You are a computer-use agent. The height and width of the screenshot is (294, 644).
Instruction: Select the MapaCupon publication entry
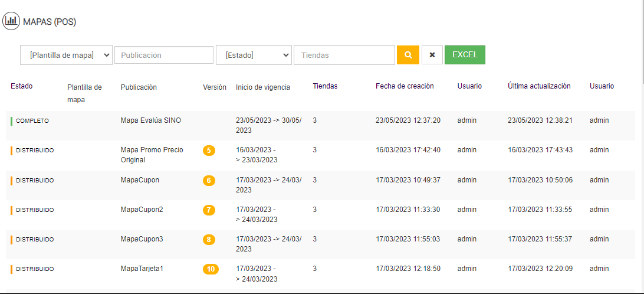[x=140, y=180]
